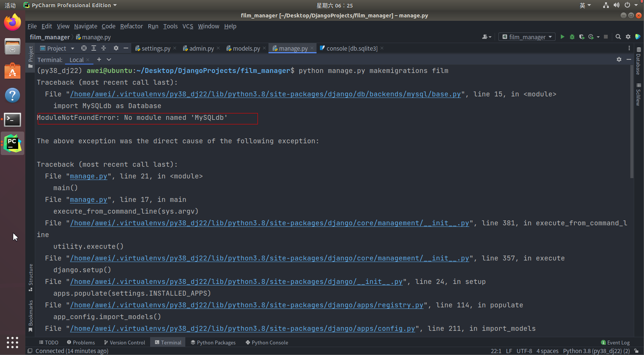
Task: Start debugging with the bug icon
Action: point(572,37)
